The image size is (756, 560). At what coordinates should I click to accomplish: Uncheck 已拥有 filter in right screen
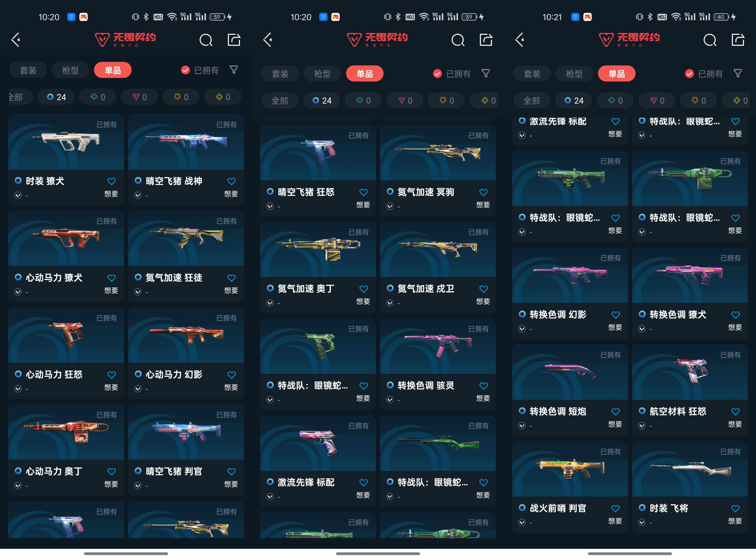pos(689,74)
